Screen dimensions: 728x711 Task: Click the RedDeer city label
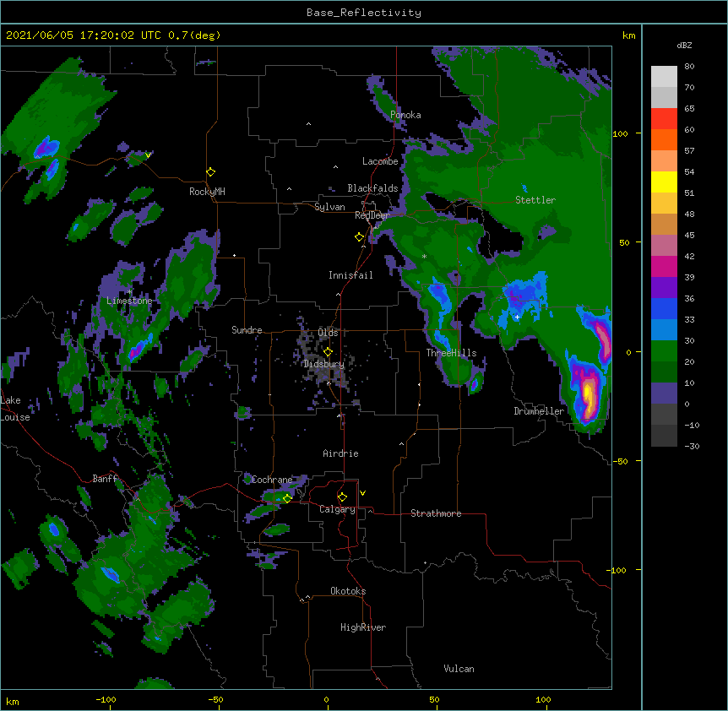click(372, 215)
